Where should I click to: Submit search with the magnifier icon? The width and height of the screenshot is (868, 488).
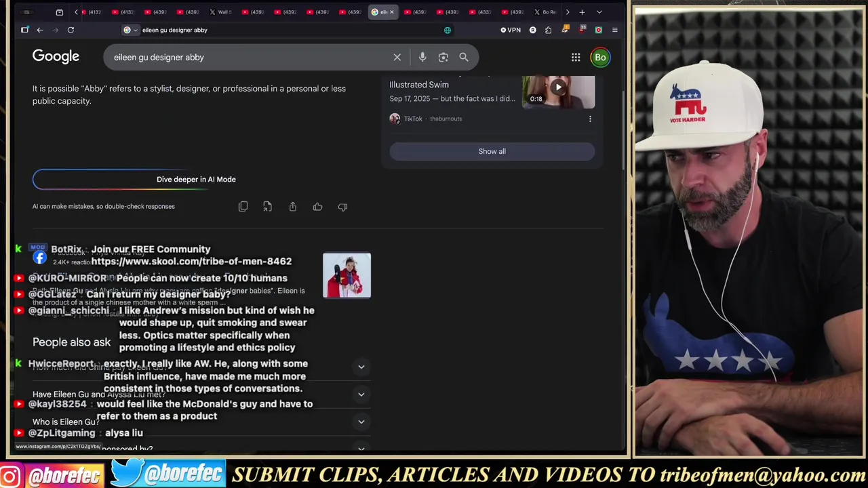pyautogui.click(x=464, y=58)
